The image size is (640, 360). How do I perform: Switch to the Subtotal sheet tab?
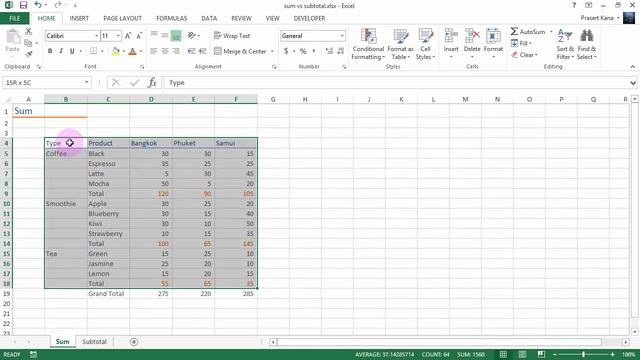[94, 342]
